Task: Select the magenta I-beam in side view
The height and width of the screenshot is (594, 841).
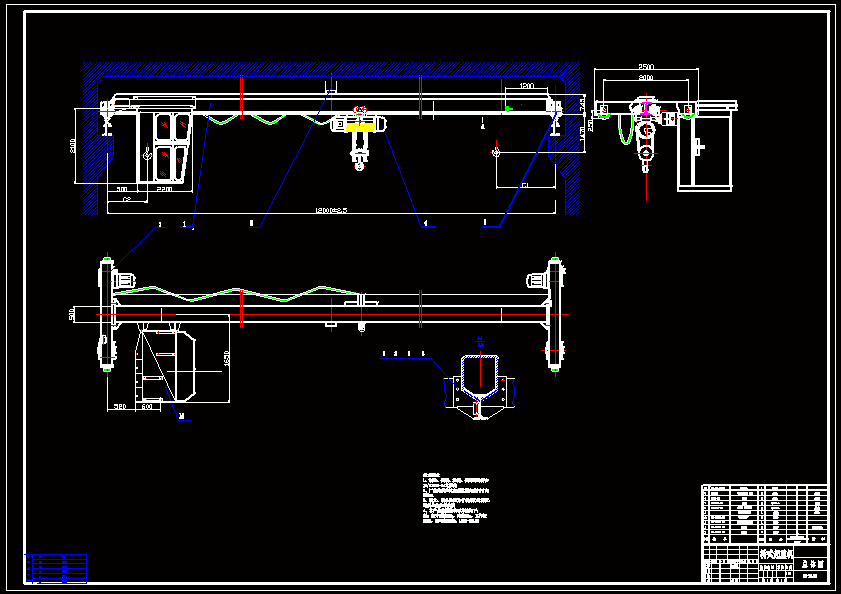Action: [x=646, y=108]
